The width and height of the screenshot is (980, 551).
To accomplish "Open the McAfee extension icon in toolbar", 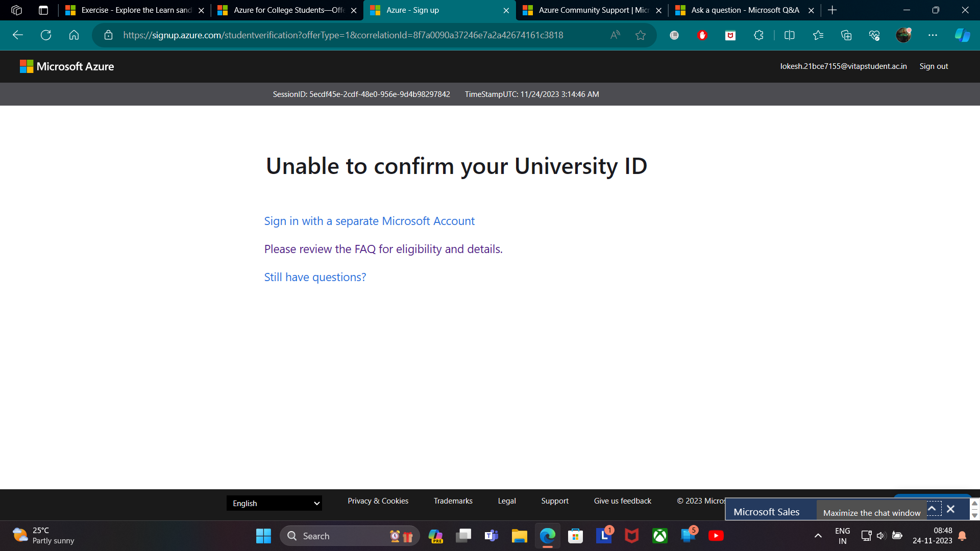I will click(x=730, y=35).
